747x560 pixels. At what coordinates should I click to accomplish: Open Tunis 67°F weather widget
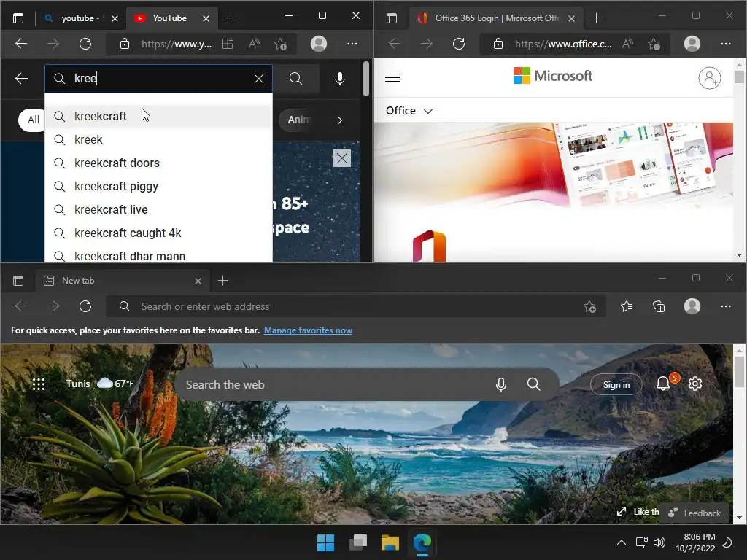pyautogui.click(x=99, y=384)
